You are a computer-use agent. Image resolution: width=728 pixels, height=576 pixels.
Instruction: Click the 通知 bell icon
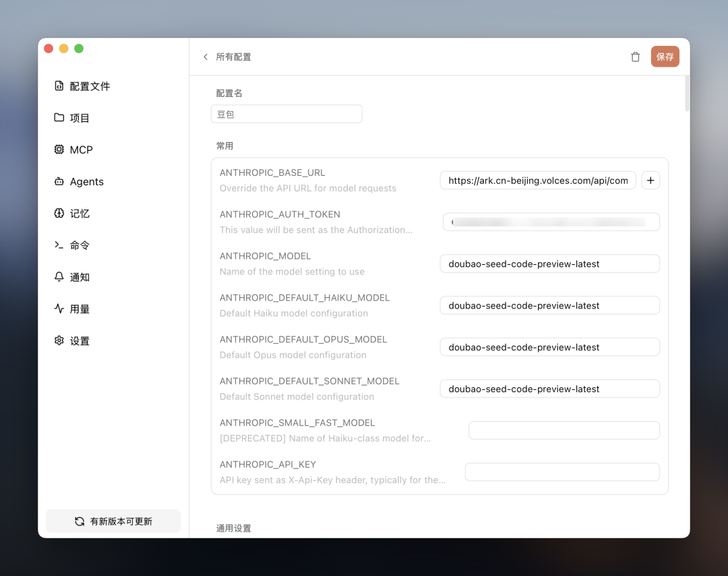[59, 277]
